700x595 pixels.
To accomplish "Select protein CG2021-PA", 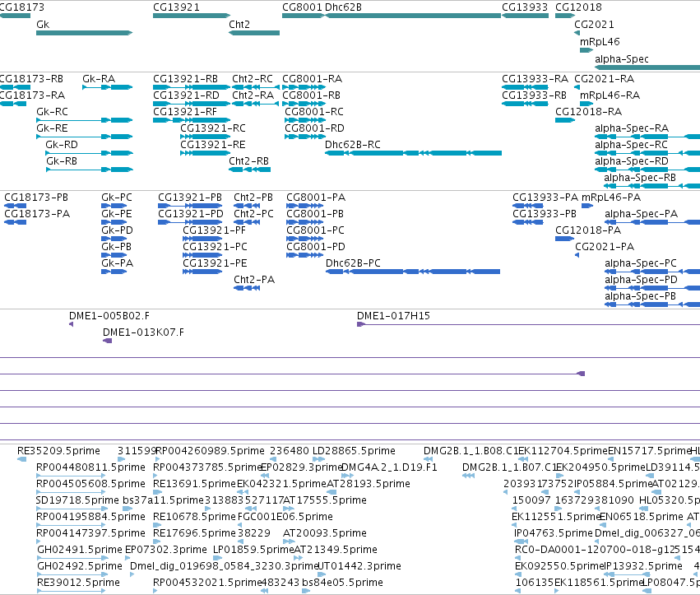I will pos(605,247).
